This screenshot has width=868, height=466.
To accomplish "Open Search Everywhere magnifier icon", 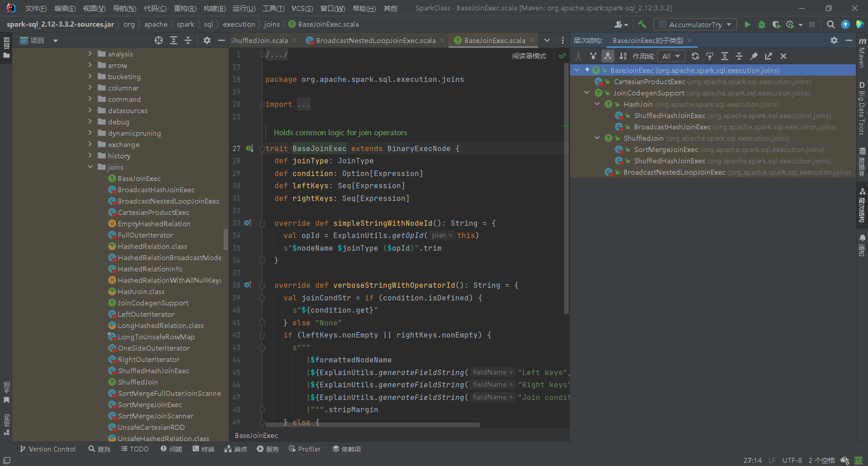I will 830,24.
